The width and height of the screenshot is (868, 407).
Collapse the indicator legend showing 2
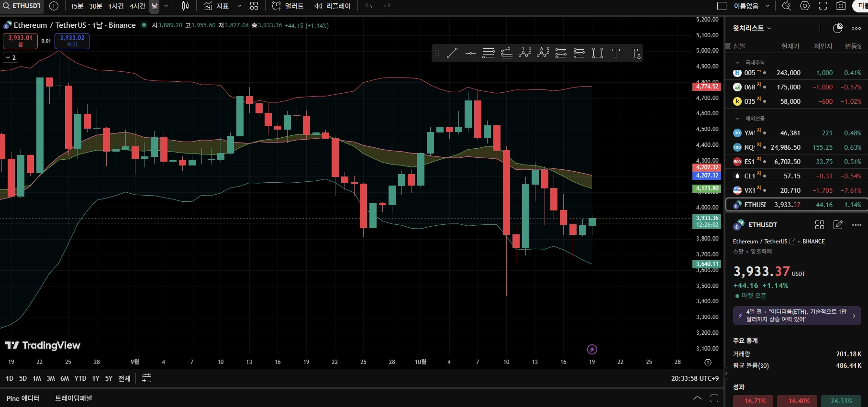point(11,57)
